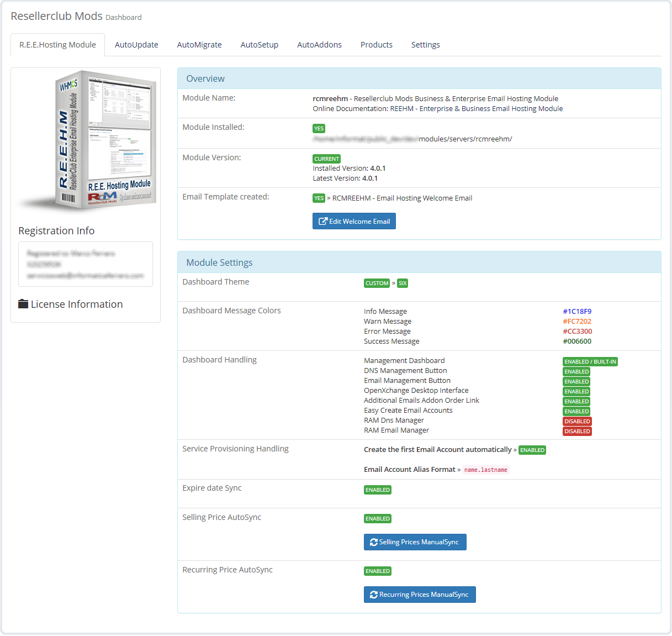Click the Success Message color #006600
This screenshot has height=636, width=672.
tap(577, 341)
